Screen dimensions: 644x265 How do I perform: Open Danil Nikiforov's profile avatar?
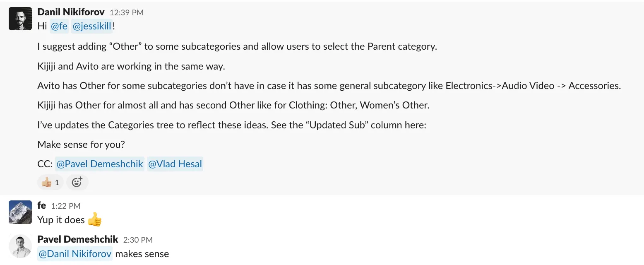[20, 19]
